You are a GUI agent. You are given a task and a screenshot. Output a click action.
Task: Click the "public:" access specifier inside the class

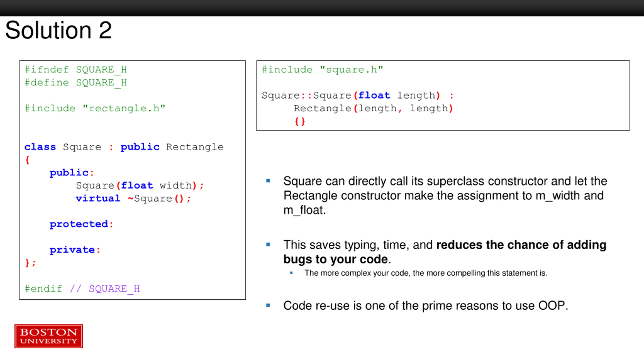point(72,173)
